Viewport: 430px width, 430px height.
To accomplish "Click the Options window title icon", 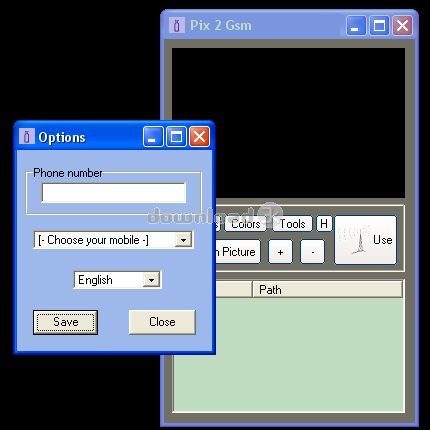I will 27,137.
